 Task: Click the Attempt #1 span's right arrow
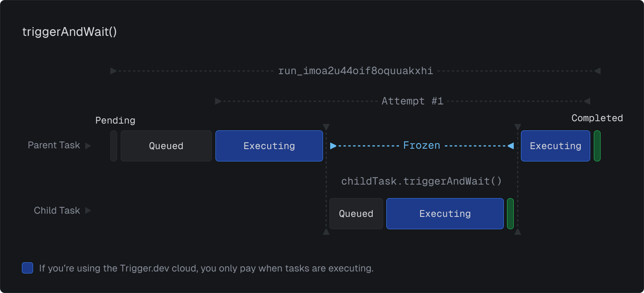(x=587, y=101)
